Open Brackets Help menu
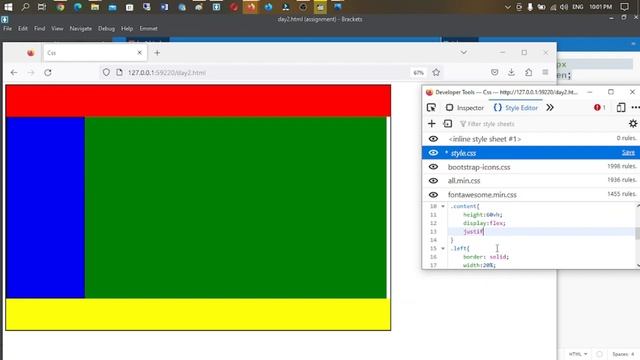The image size is (640, 360). (x=127, y=29)
